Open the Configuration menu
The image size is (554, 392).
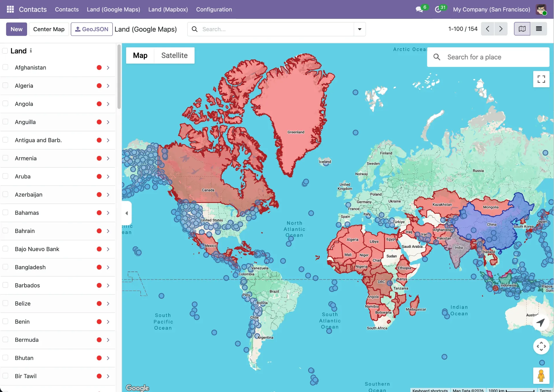point(214,9)
